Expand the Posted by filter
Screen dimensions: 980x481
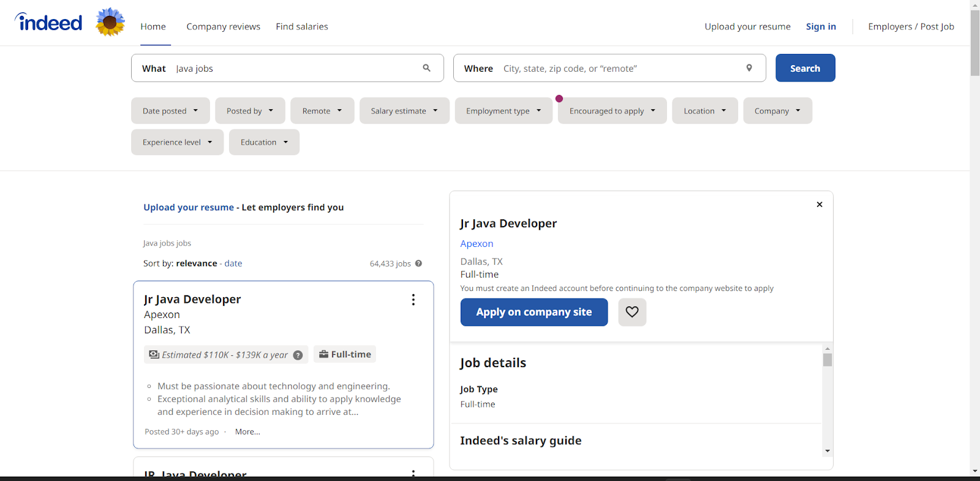[250, 111]
